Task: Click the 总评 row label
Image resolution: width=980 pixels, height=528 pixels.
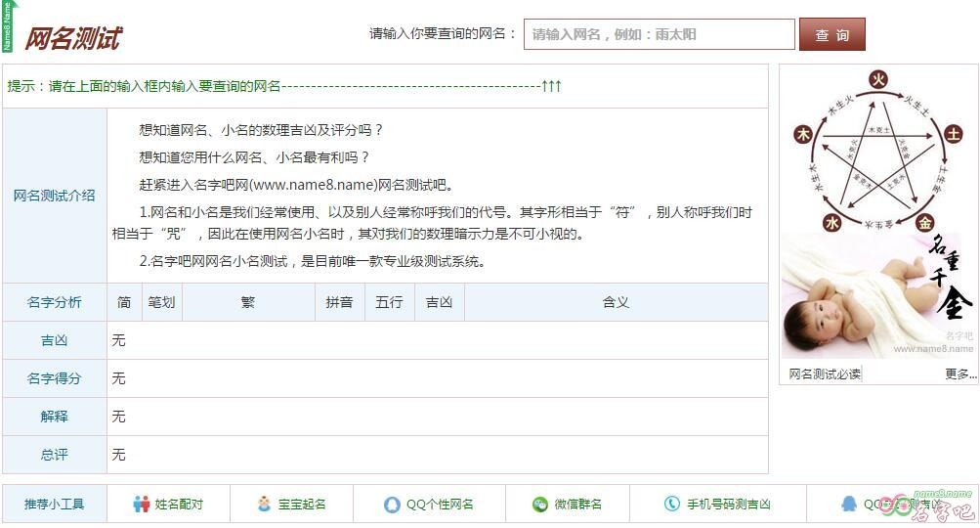Action: click(55, 455)
